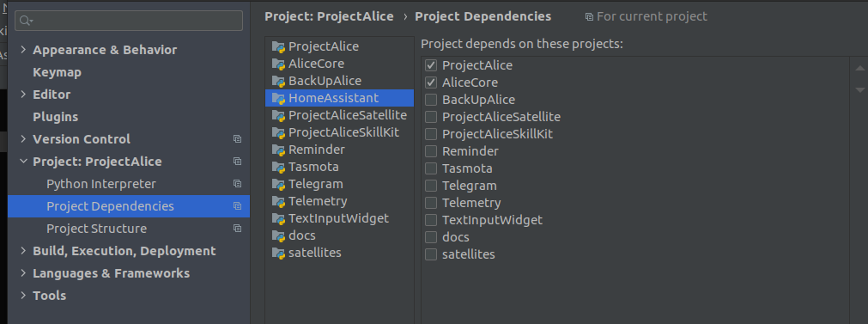Enable the BackUpAlice dependency checkbox

[x=431, y=100]
